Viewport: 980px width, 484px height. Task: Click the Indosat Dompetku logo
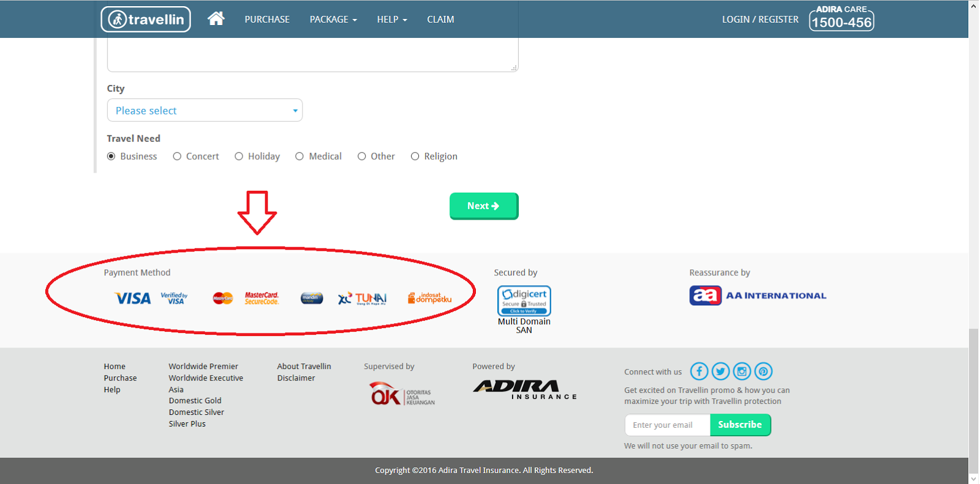429,298
